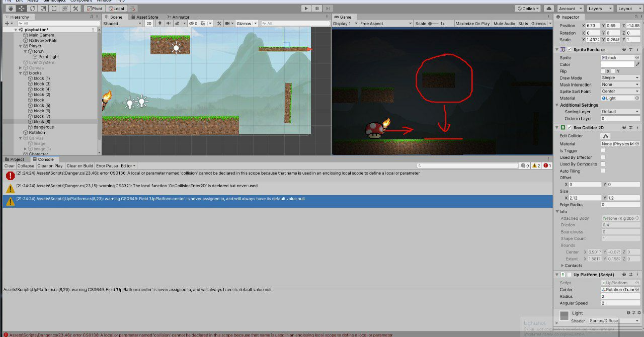644x337 pixels.
Task: Open Sprite Renderer help icon
Action: click(624, 50)
